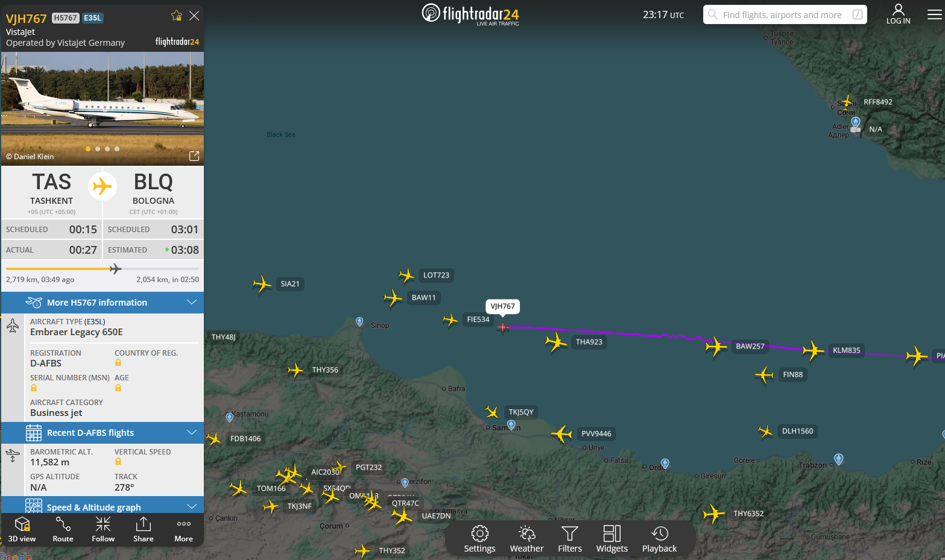Click the search flights and airports field
Screen dimensions: 945x560
click(x=785, y=14)
